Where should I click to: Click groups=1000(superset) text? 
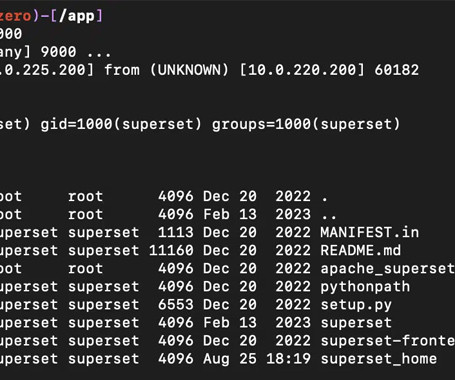click(x=306, y=124)
